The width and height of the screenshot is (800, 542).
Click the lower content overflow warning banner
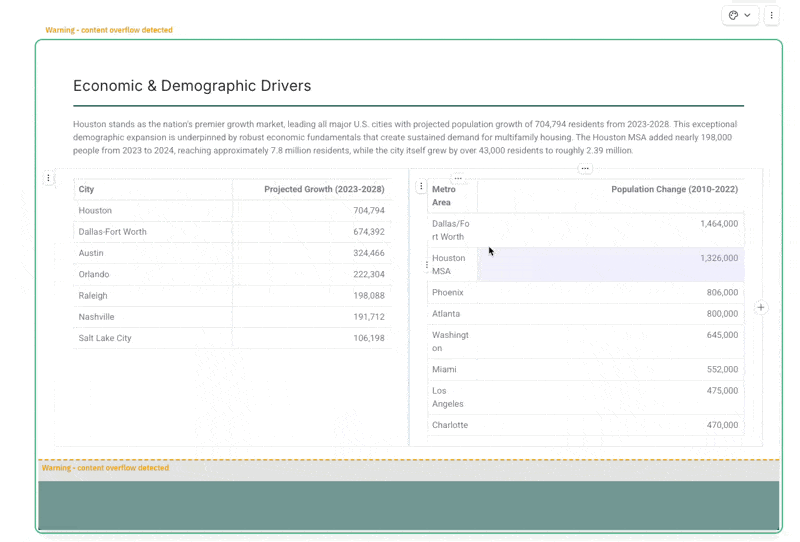(x=105, y=468)
